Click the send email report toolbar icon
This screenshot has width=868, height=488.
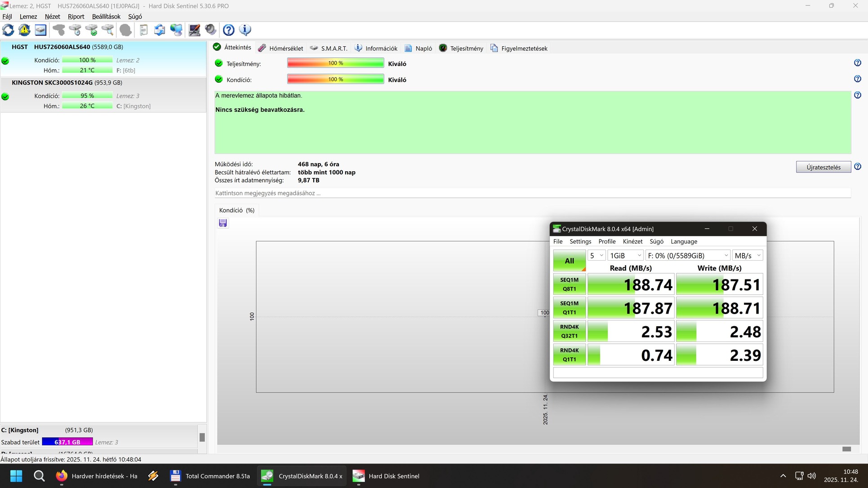tap(160, 30)
